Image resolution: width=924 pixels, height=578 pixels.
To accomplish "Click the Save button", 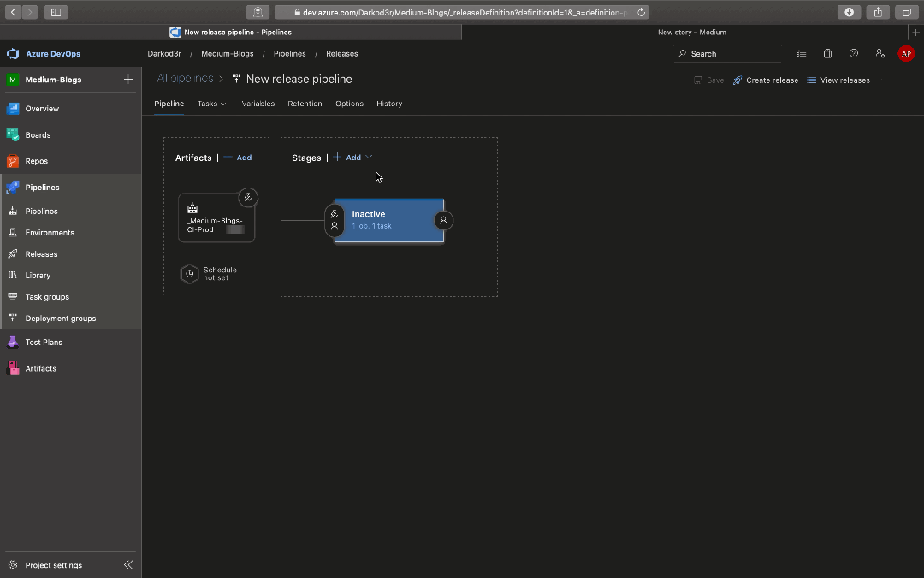I will click(709, 80).
